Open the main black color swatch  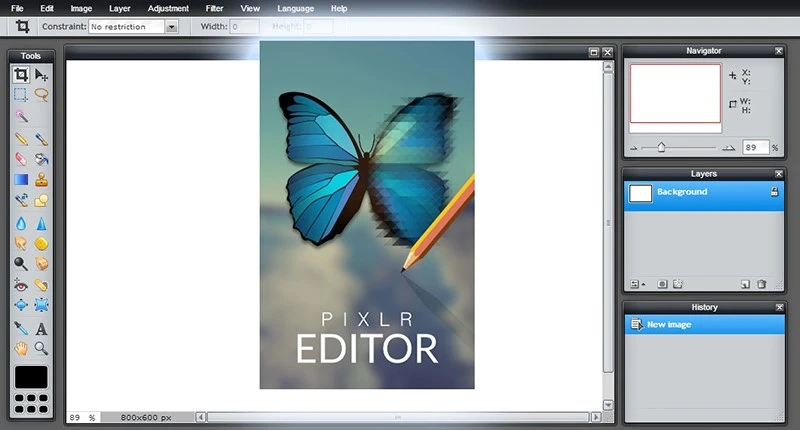pos(31,377)
